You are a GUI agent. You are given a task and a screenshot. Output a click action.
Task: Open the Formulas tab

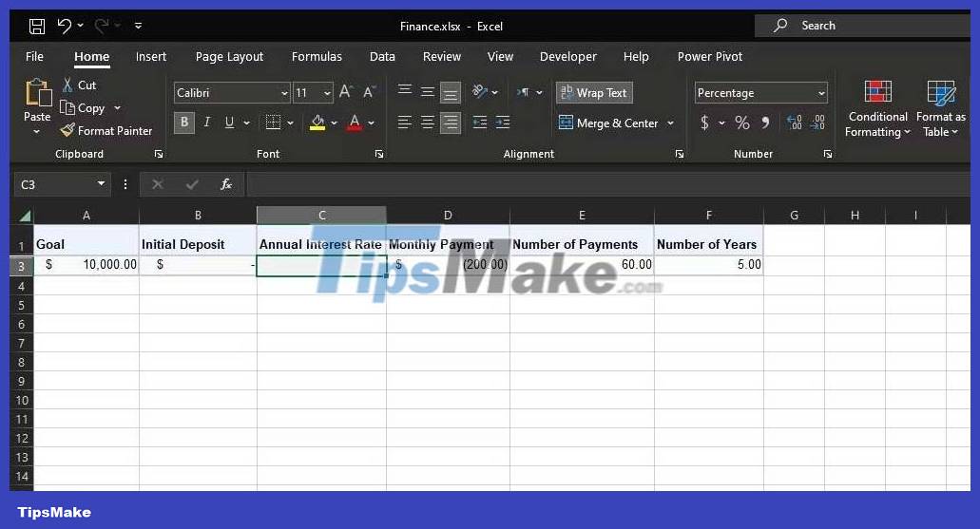317,57
